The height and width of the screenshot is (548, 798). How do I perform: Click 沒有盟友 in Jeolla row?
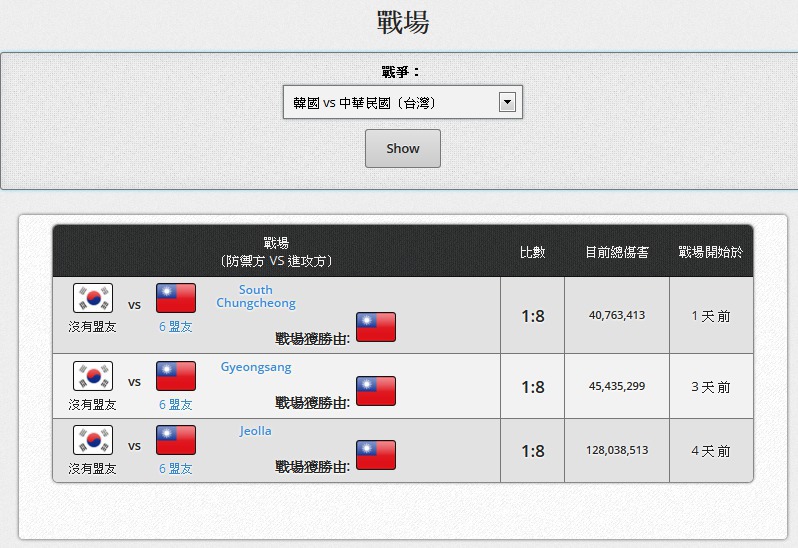coord(92,469)
